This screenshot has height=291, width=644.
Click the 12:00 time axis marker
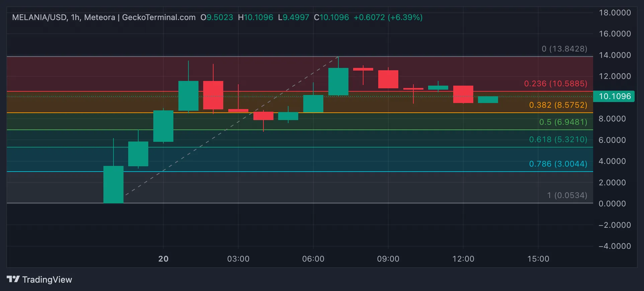tap(463, 259)
